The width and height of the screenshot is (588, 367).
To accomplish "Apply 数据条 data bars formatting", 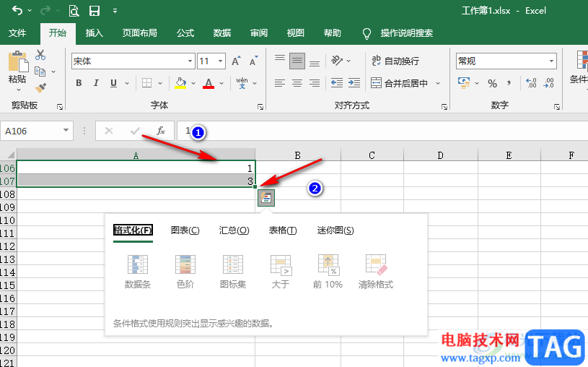I will (x=138, y=271).
